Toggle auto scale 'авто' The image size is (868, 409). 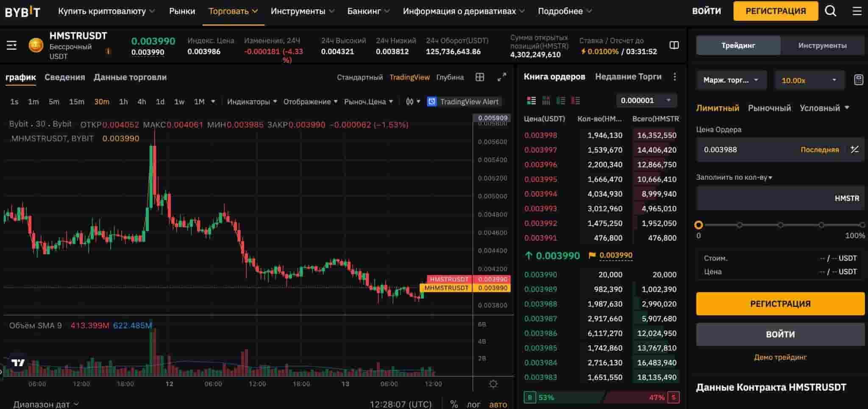[x=498, y=404]
